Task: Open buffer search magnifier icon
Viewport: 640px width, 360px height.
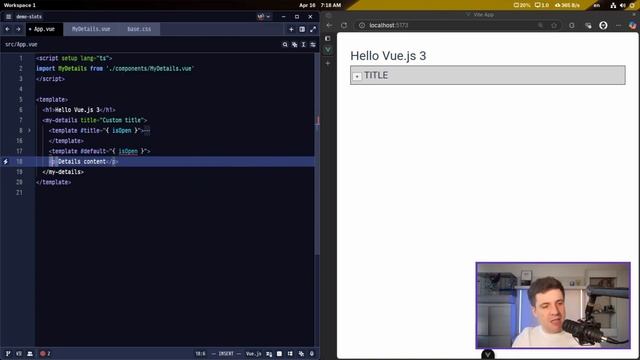Action: 285,44
